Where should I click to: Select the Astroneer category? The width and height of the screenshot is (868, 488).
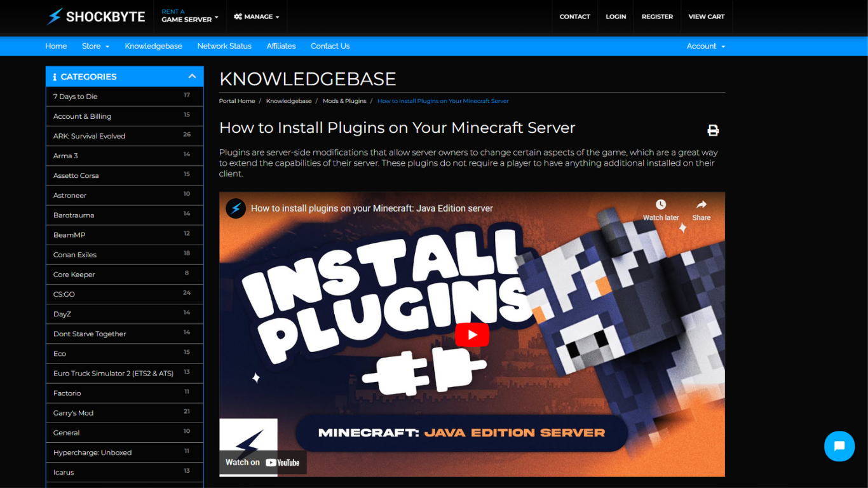coord(125,195)
